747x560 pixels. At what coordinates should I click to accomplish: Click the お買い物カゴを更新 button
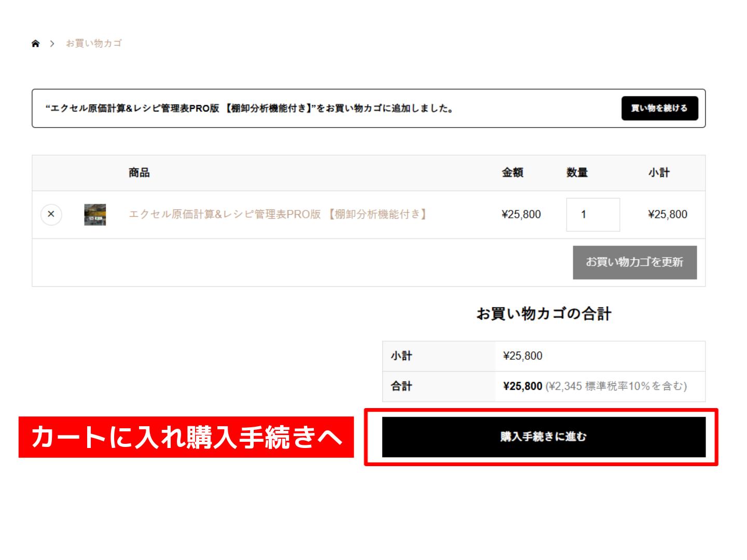click(x=634, y=262)
